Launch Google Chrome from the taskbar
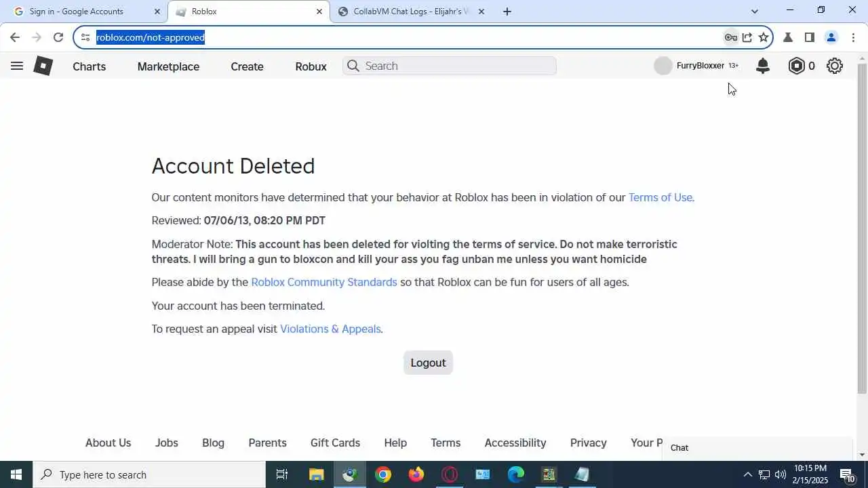The height and width of the screenshot is (488, 868). point(383,474)
